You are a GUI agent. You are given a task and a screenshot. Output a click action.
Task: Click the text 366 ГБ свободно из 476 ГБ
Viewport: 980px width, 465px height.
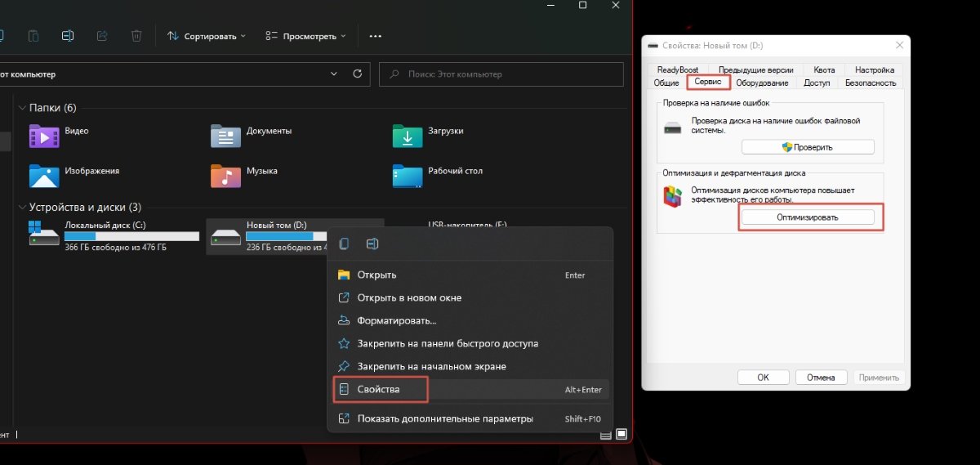point(115,248)
